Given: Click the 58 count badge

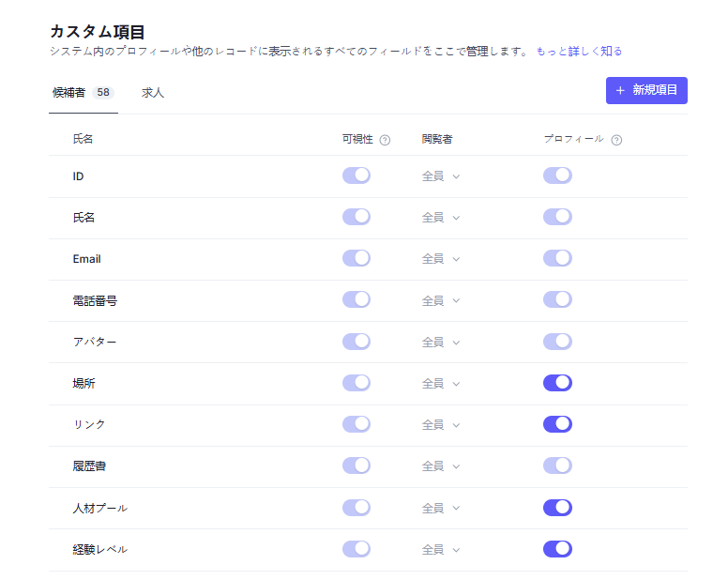Looking at the screenshot, I should pyautogui.click(x=103, y=92).
